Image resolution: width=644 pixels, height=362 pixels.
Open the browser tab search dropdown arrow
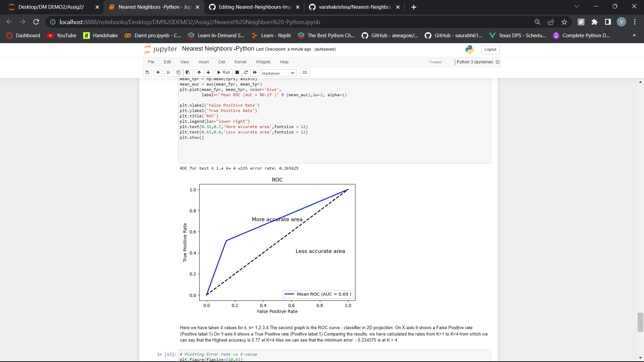point(577,6)
